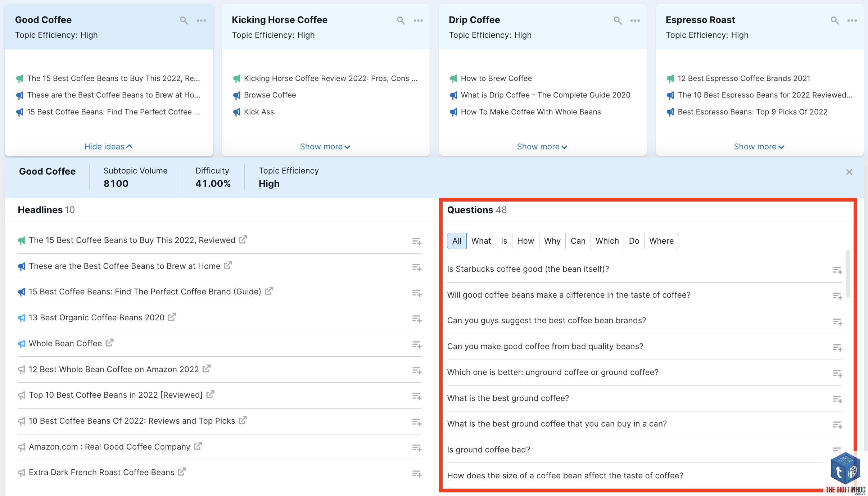Add 'Whole Bean Coffee' headline to list

tap(417, 345)
